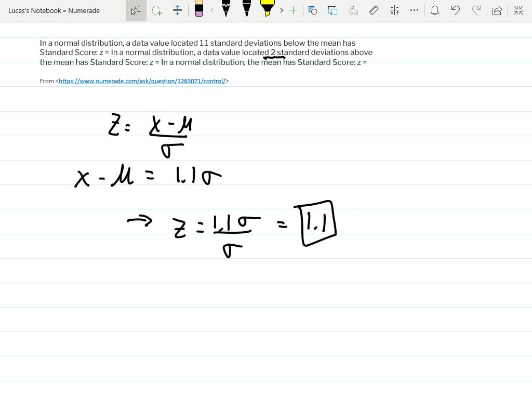Viewport: 532px width, 399px height.
Task: Undo the last ink stroke
Action: click(456, 10)
